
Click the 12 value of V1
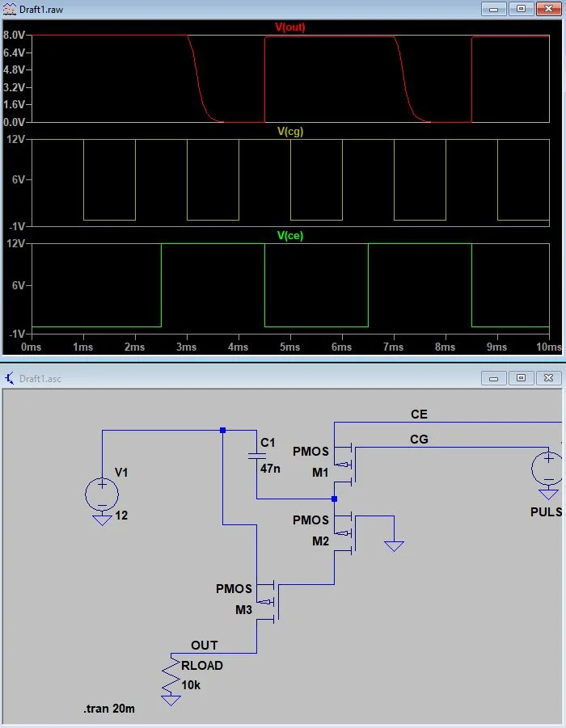click(121, 515)
